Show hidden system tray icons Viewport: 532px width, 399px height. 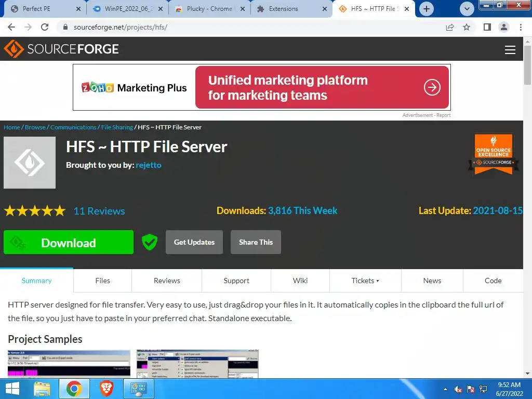point(445,389)
